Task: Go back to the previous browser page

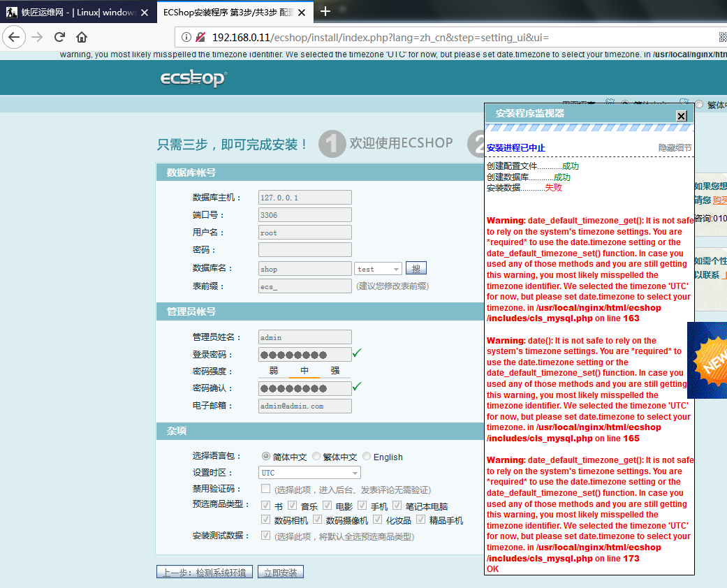Action: (14, 37)
